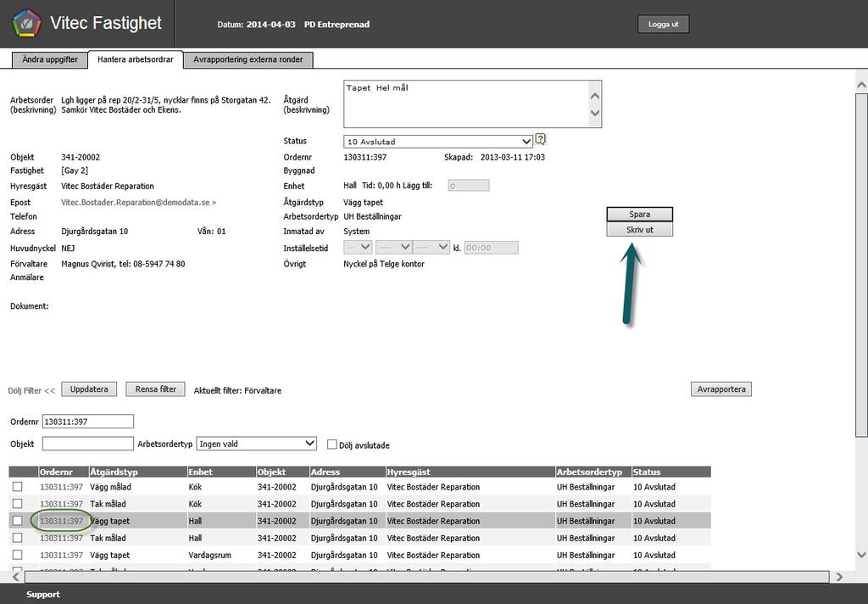Click the Logga ut button
This screenshot has height=604, width=868.
(663, 25)
